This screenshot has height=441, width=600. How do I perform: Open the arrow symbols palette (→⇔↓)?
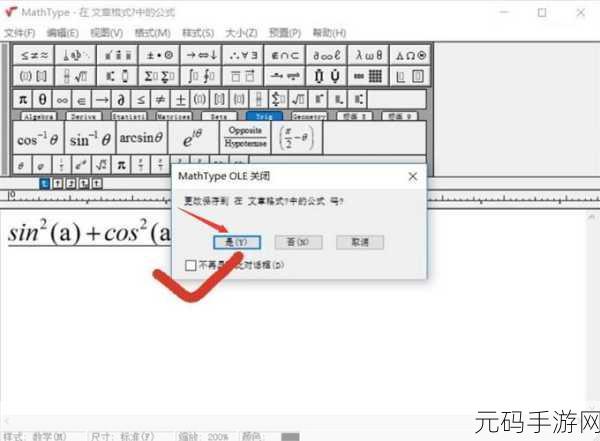pos(201,56)
